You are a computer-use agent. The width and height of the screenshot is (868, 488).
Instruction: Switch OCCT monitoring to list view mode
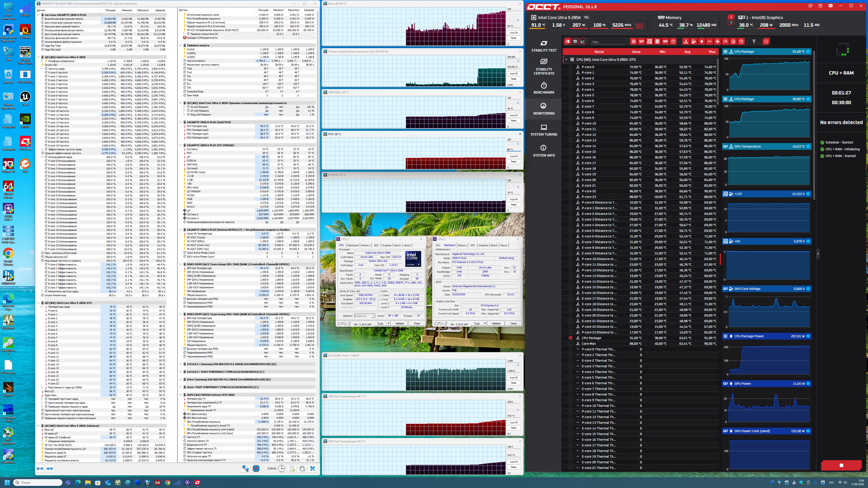(567, 41)
